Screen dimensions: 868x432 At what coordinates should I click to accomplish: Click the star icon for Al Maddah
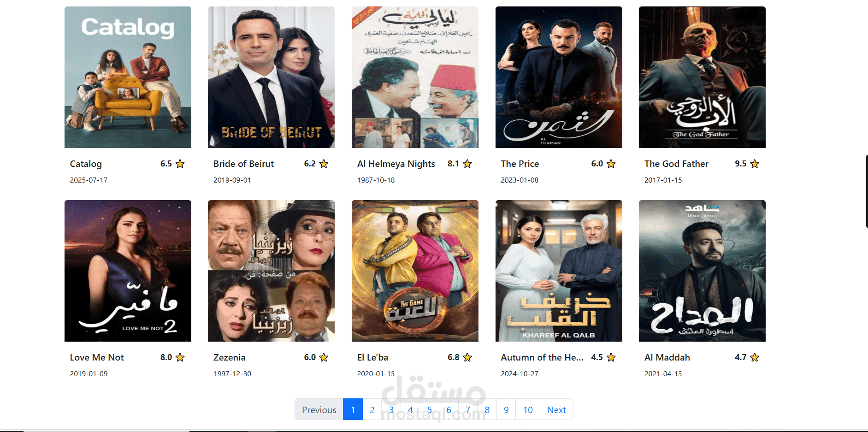pos(755,357)
